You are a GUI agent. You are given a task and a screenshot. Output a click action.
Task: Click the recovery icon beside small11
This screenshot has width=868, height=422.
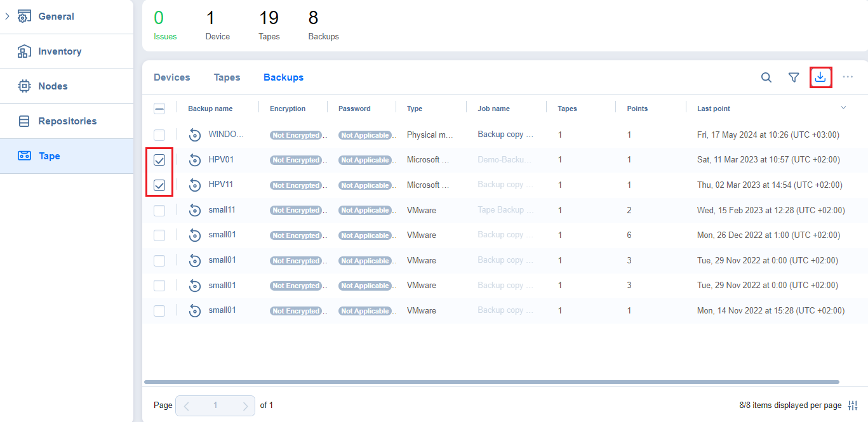(x=195, y=210)
